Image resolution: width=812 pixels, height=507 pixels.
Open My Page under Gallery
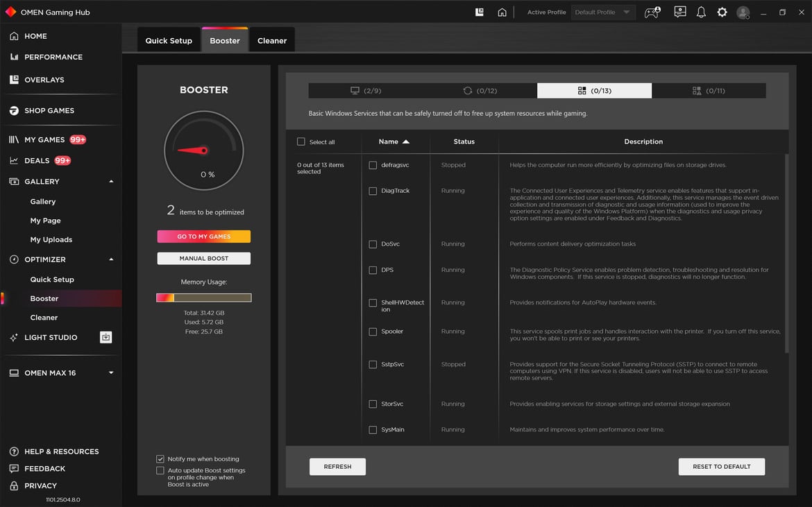[x=46, y=221]
